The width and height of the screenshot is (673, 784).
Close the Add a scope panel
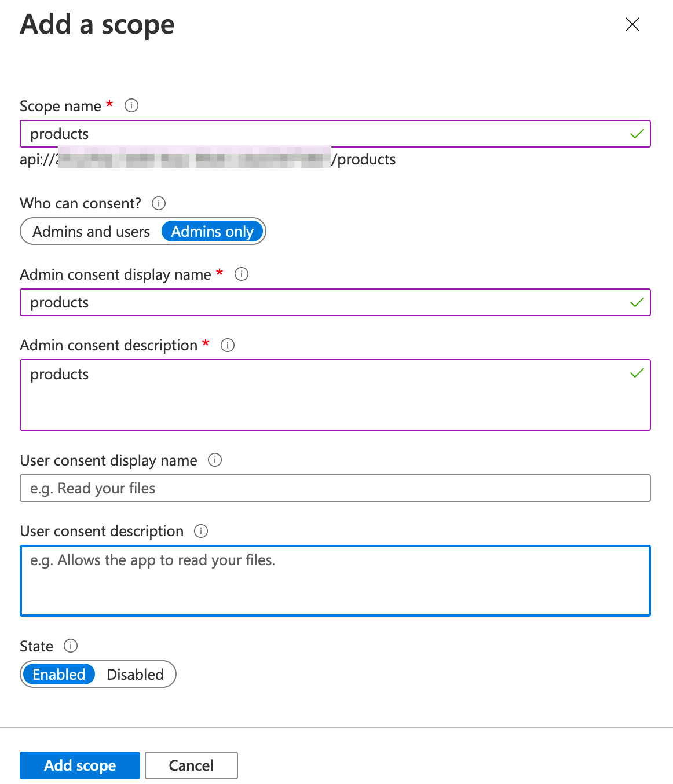tap(632, 24)
